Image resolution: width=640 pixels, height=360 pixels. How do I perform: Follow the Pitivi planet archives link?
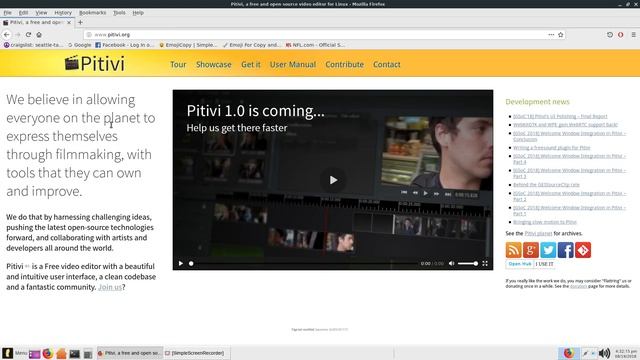click(538, 233)
